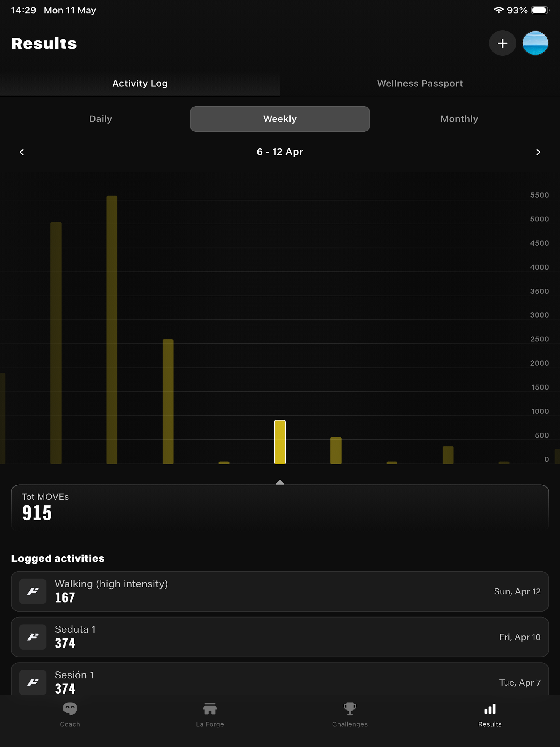Screen dimensions: 560x747
Task: Select the Weekly view
Action: click(280, 119)
